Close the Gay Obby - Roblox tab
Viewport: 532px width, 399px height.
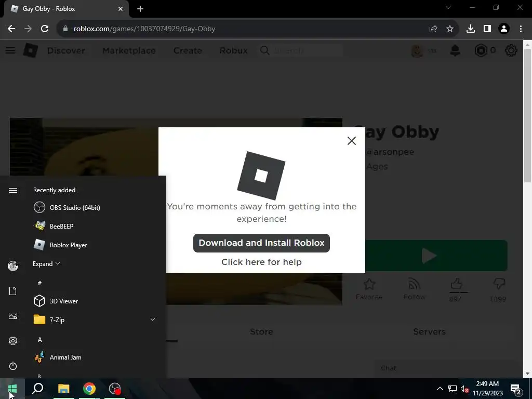[x=121, y=9]
